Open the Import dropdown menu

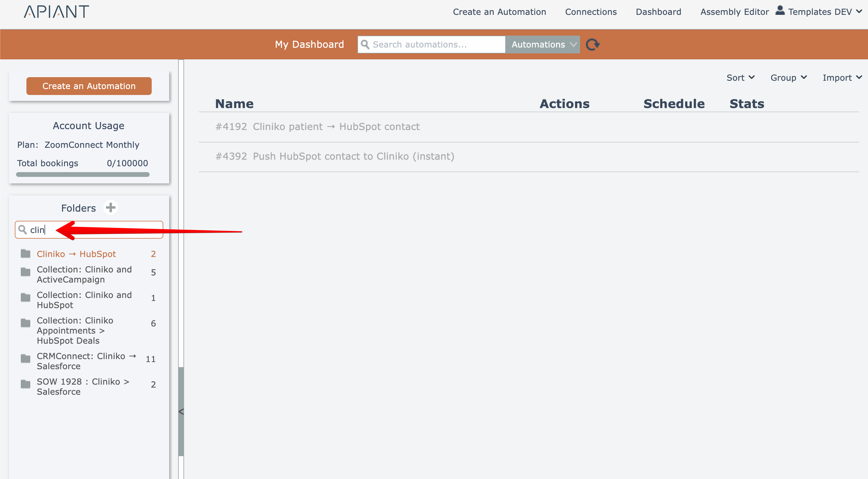pyautogui.click(x=842, y=78)
